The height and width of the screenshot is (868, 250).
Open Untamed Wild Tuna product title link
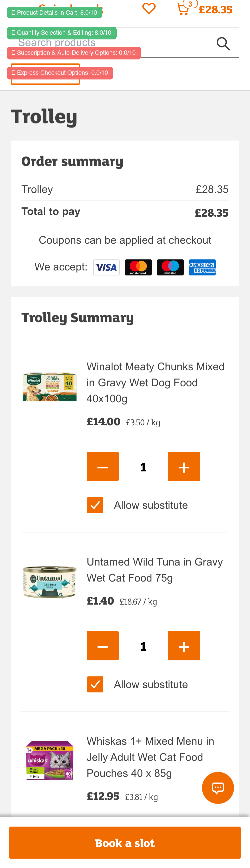coord(154,570)
